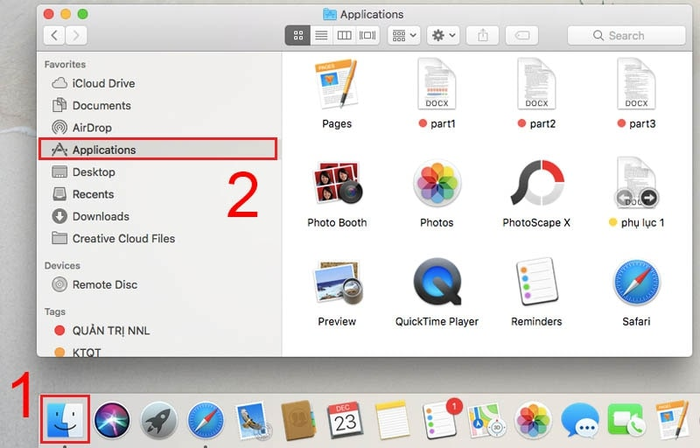Open the Photo Booth application
Image resolution: width=700 pixels, height=448 pixels.
[337, 186]
